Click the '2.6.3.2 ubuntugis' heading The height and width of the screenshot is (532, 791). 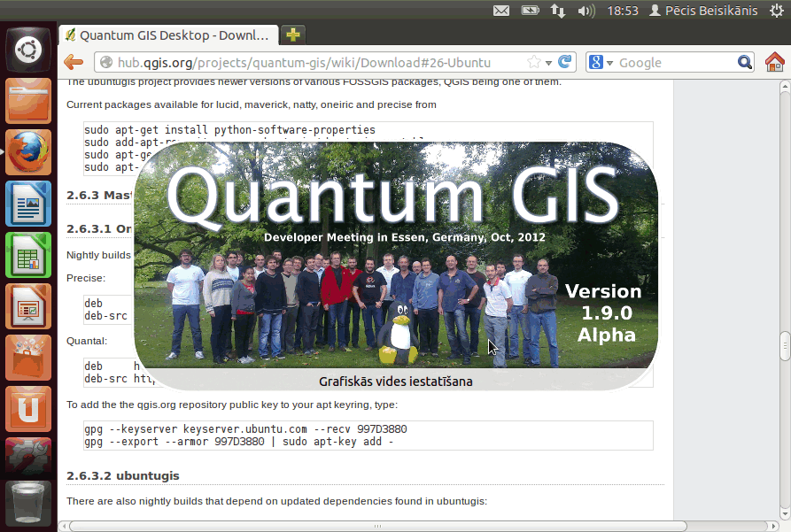[122, 475]
